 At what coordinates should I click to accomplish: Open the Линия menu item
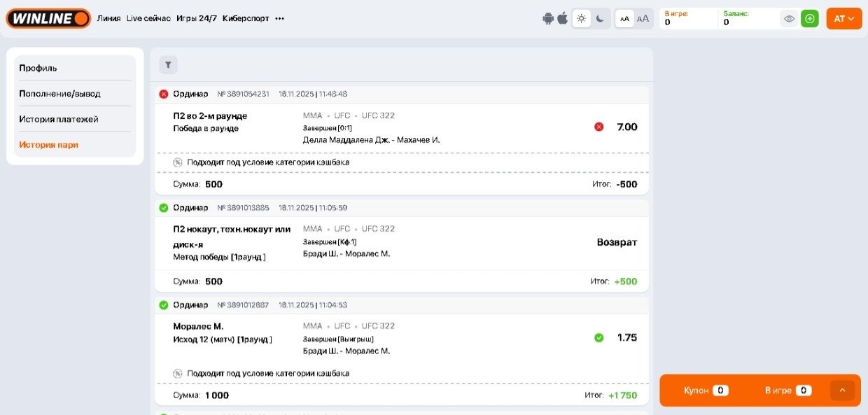[x=108, y=19]
